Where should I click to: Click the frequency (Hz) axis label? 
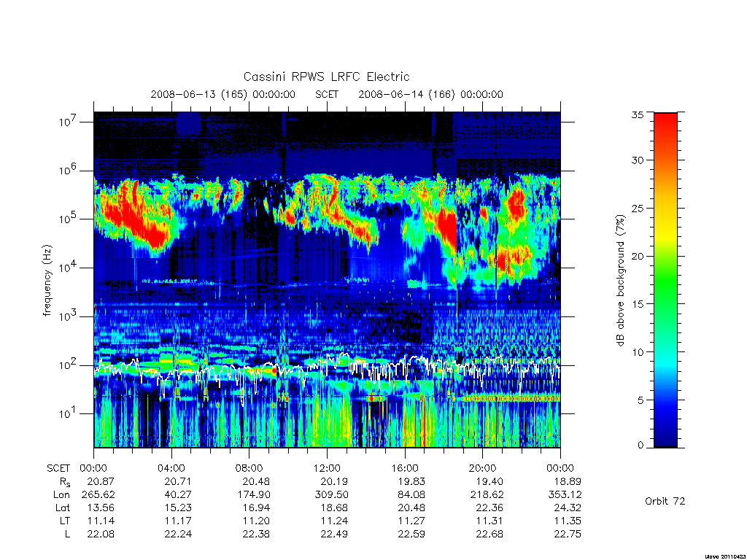(x=47, y=281)
